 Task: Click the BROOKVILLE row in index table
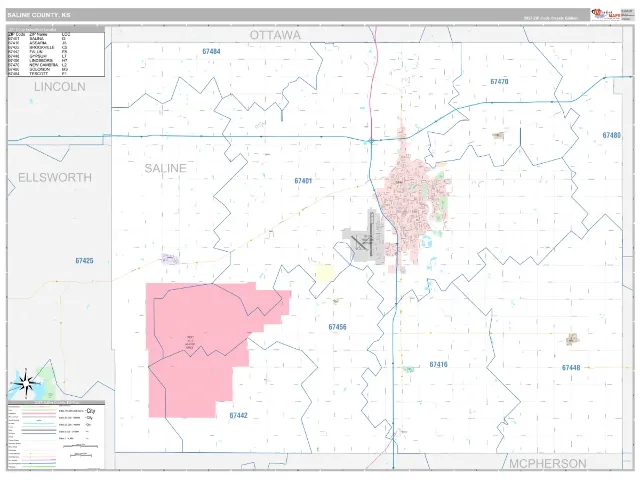(x=38, y=47)
